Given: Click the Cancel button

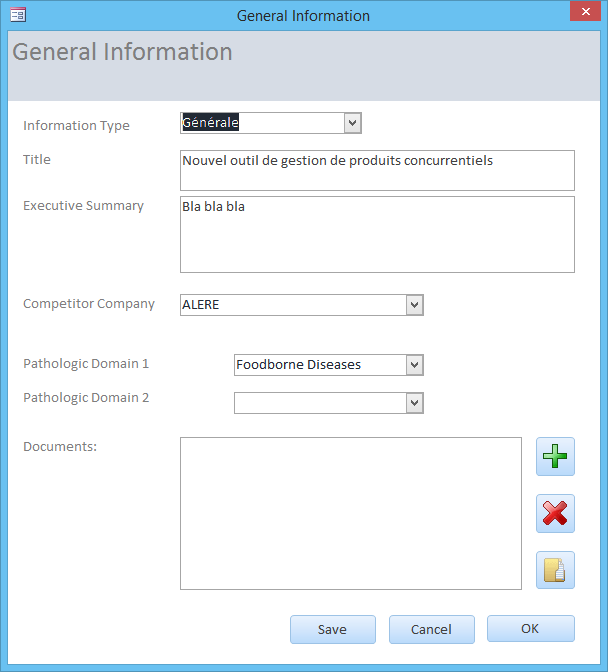Looking at the screenshot, I should 431,629.
